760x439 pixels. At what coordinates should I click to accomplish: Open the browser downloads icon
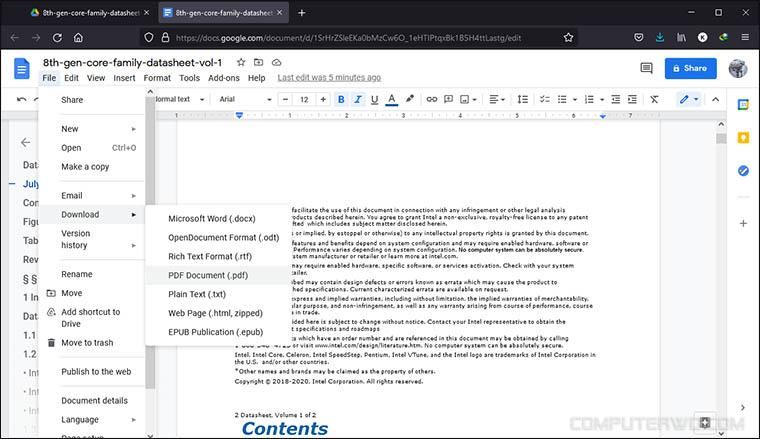pyautogui.click(x=660, y=37)
